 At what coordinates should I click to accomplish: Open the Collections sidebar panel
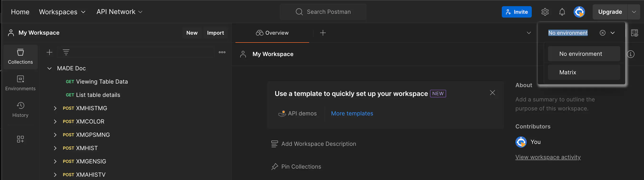(x=20, y=57)
